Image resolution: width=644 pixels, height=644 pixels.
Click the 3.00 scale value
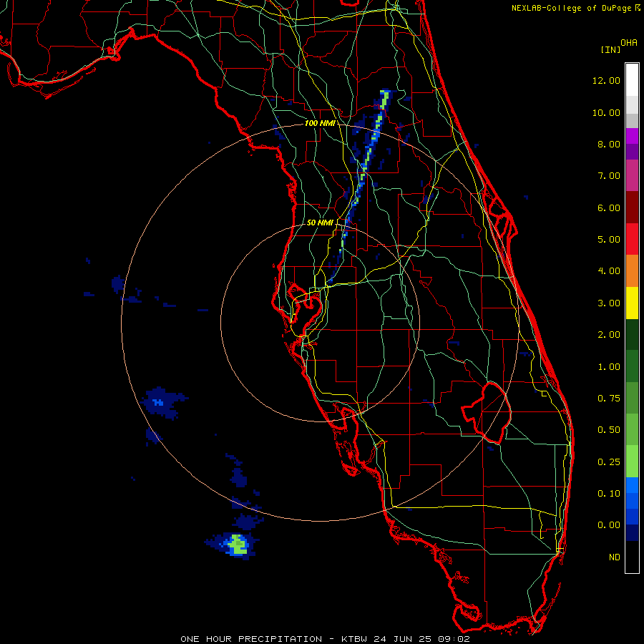(x=609, y=303)
